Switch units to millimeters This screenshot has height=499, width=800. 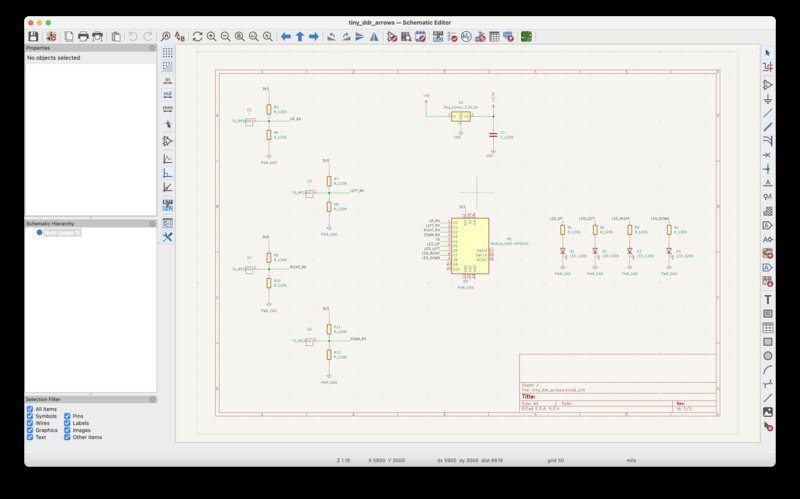pyautogui.click(x=167, y=107)
